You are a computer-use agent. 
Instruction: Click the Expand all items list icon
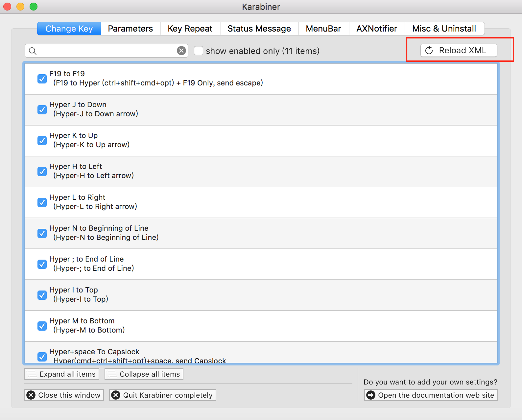32,374
